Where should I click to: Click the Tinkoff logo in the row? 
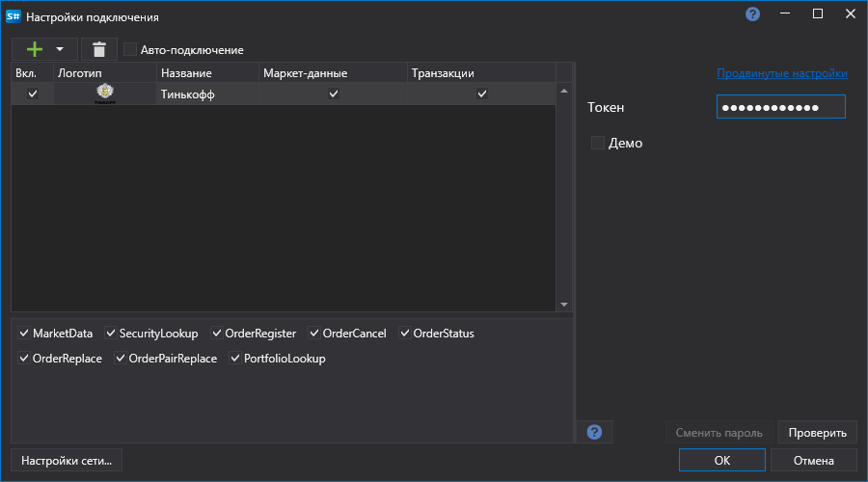[x=104, y=94]
